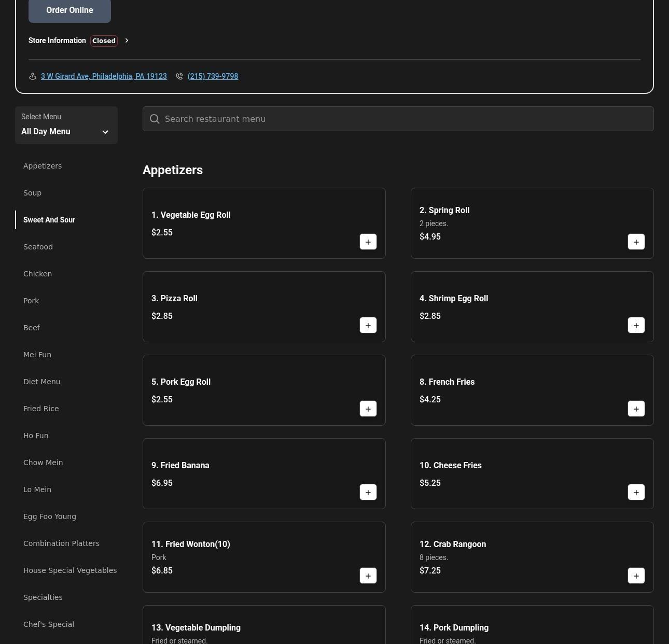The height and width of the screenshot is (644, 669).
Task: Focus the Search restaurant menu field
Action: [x=405, y=119]
